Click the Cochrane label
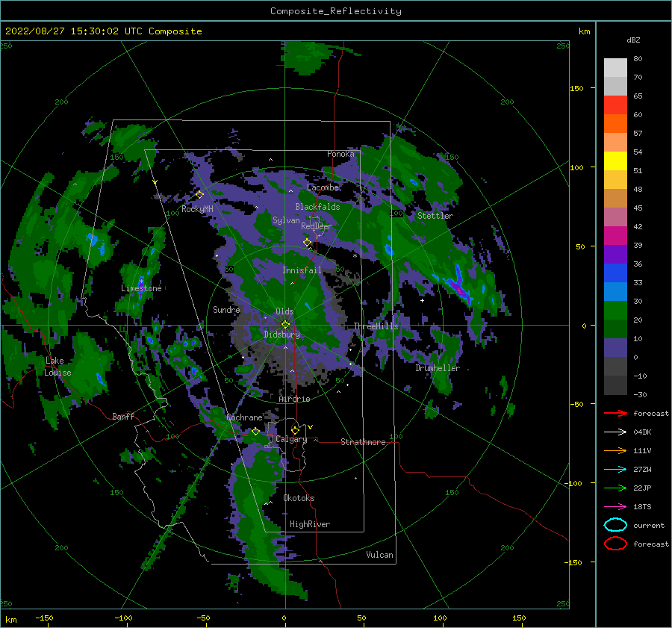672x628 pixels. point(244,417)
